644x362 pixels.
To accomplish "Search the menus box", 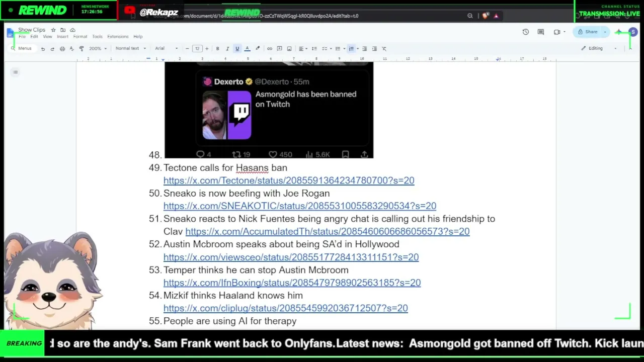I will [22, 48].
